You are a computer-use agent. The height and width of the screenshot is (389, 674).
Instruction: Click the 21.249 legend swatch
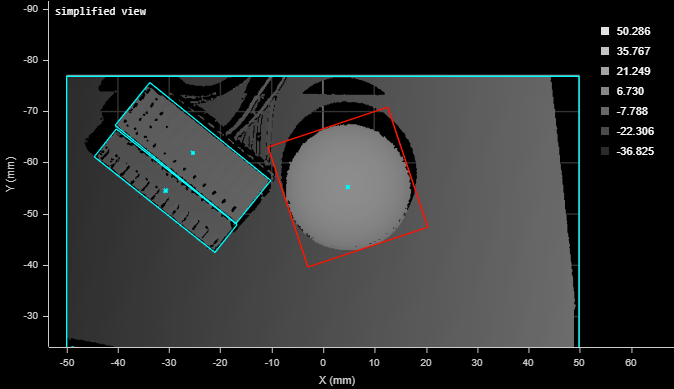coord(605,71)
